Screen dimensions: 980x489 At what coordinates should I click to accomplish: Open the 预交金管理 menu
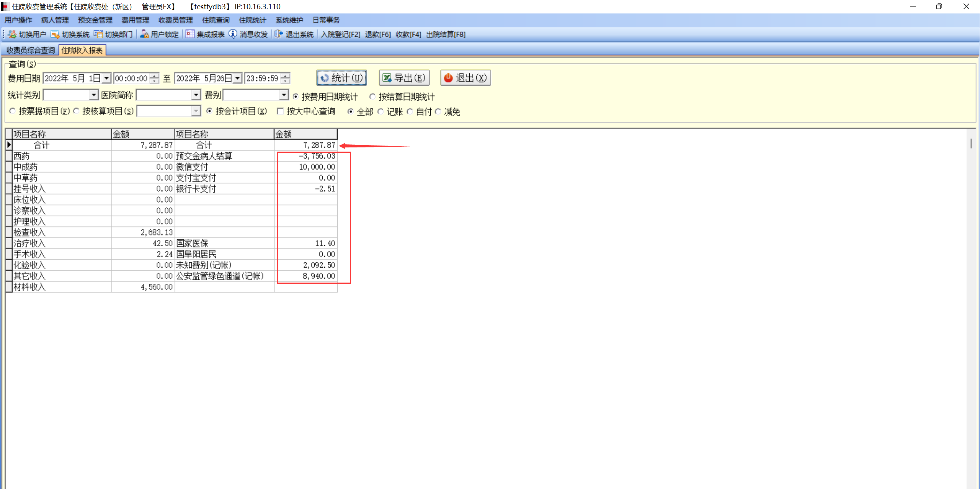[x=95, y=20]
